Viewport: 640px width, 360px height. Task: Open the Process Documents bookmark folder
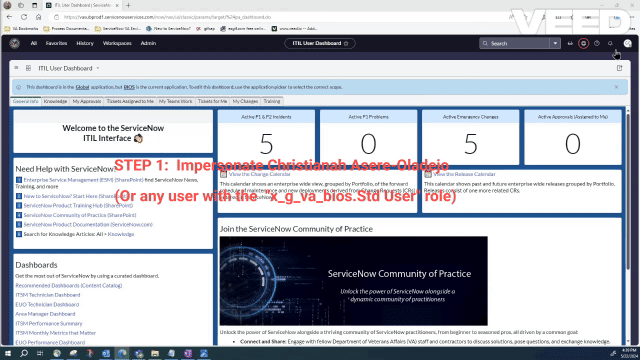click(x=66, y=29)
